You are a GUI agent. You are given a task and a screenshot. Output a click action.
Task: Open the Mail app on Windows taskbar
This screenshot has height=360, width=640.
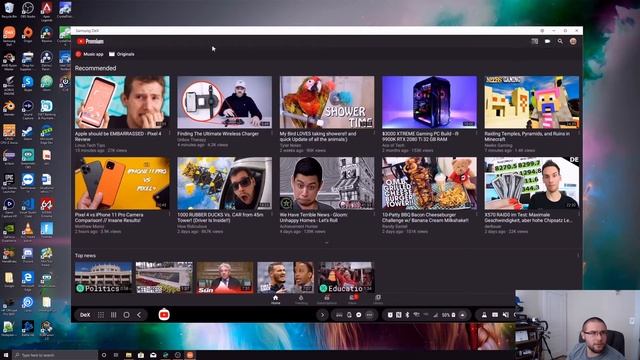pyautogui.click(x=153, y=355)
